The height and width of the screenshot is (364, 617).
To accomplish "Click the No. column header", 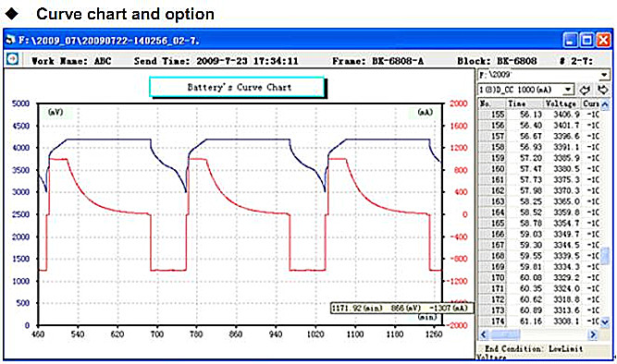I will click(x=492, y=103).
